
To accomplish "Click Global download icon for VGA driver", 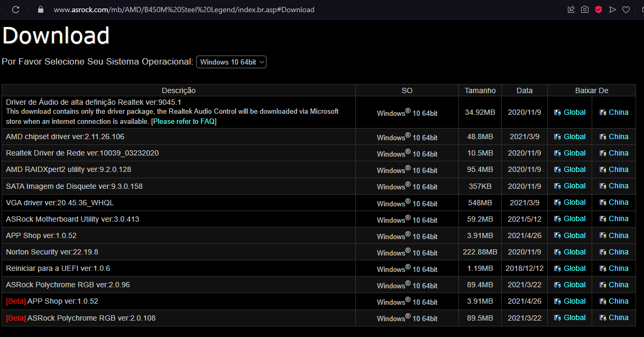I will click(x=557, y=202).
